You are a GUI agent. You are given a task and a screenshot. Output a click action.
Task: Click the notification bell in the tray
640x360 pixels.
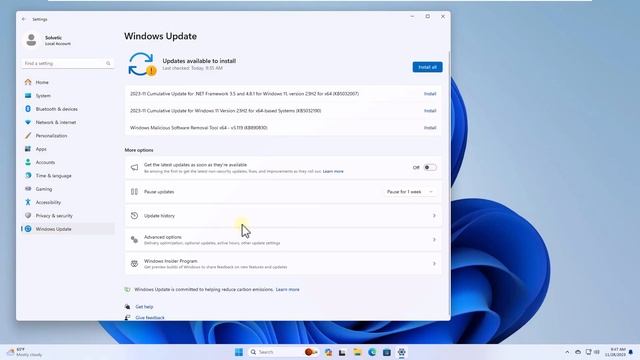(631, 352)
